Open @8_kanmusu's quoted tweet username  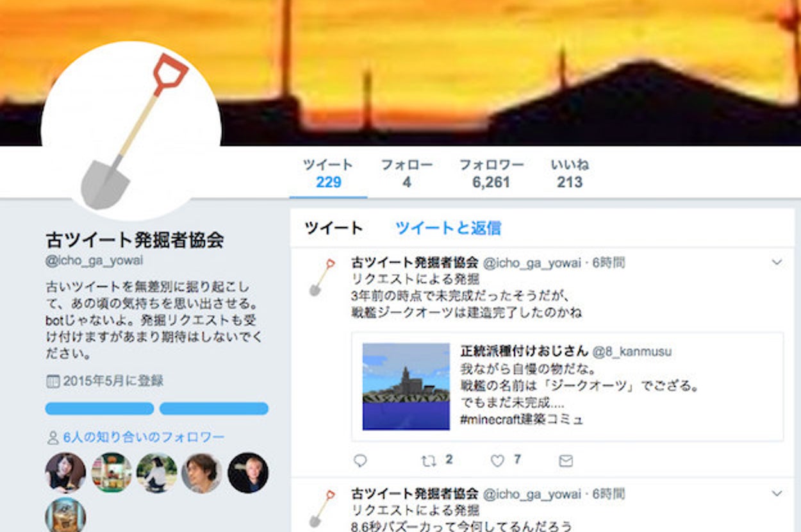(632, 351)
